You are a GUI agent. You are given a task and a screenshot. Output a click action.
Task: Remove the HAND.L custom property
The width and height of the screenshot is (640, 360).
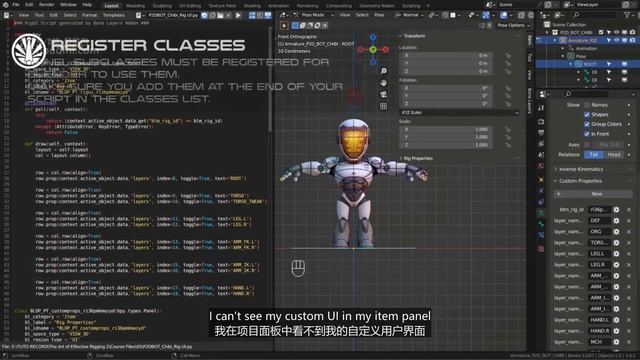629,320
